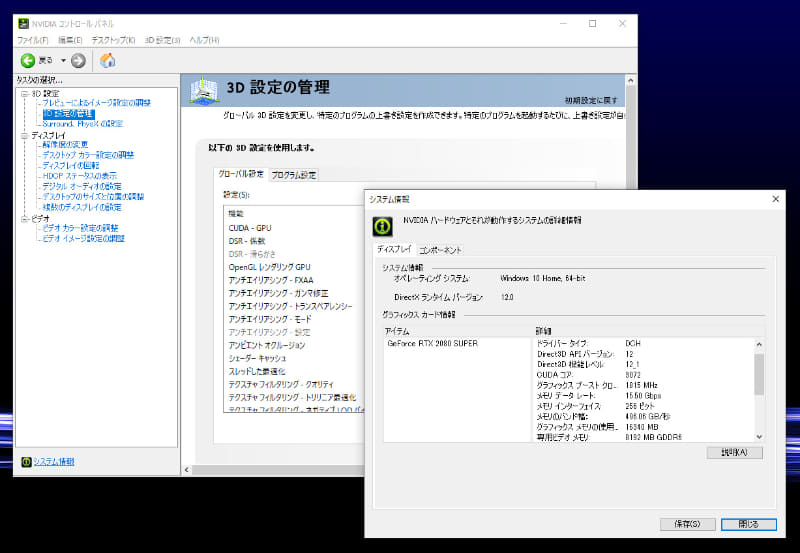Open the システム情報 link
The image size is (800, 553).
click(x=54, y=462)
